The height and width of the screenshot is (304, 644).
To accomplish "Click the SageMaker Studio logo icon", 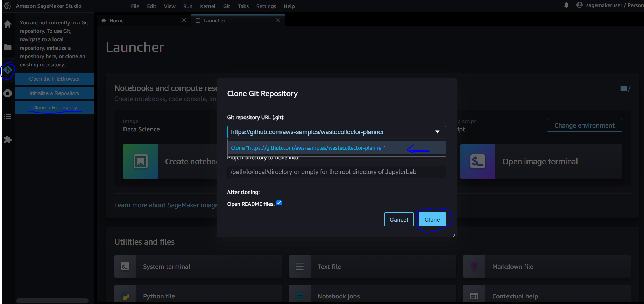I will click(x=8, y=6).
